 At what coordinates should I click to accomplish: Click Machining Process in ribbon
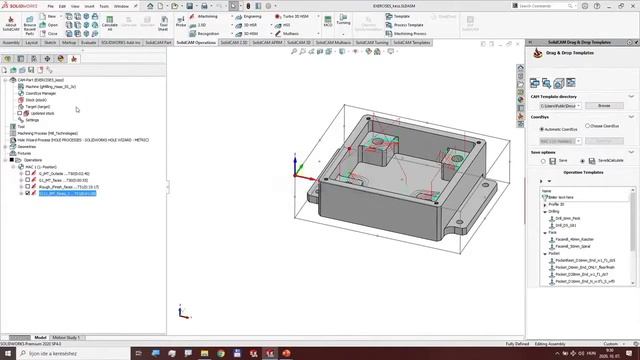coord(406,33)
